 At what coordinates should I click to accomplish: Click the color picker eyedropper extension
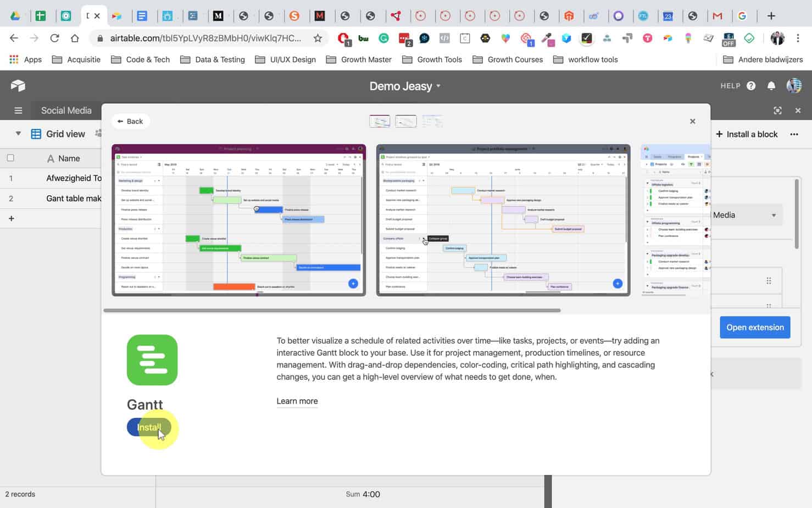pyautogui.click(x=546, y=38)
